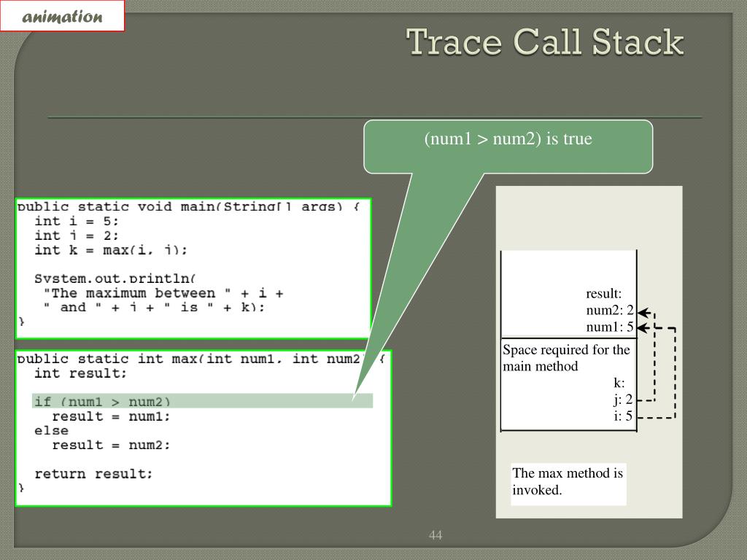Click 'k:' entry in main frame
This screenshot has width=747, height=560.
click(619, 383)
